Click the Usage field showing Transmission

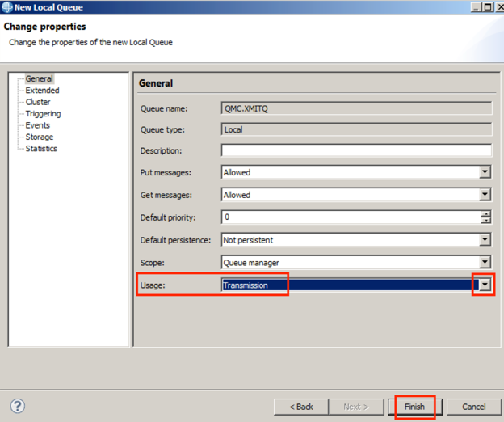click(x=351, y=285)
